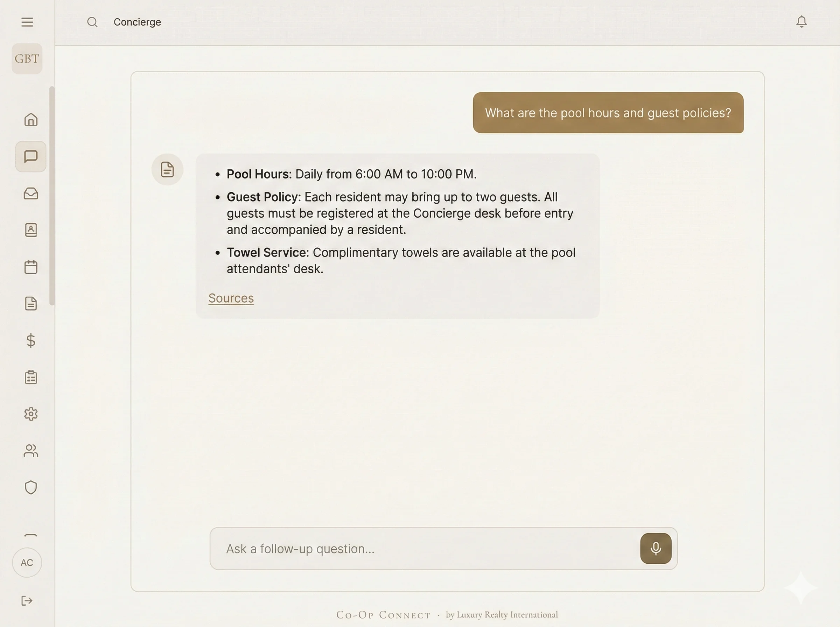This screenshot has width=840, height=627.
Task: Select the Concierge chat icon in sidebar
Action: 31,156
